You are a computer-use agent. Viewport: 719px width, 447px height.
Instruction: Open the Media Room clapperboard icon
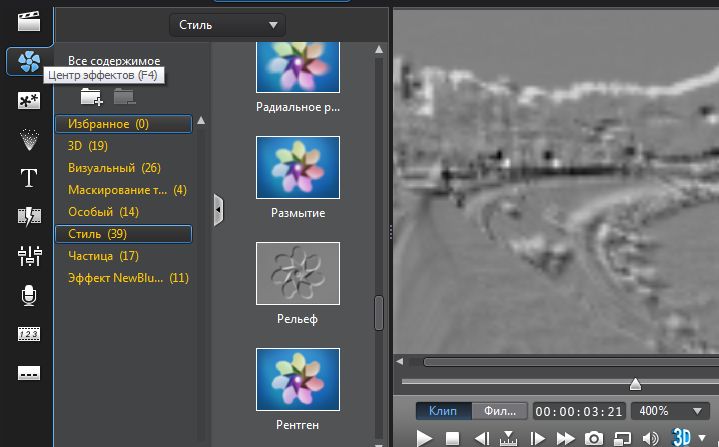click(x=29, y=21)
